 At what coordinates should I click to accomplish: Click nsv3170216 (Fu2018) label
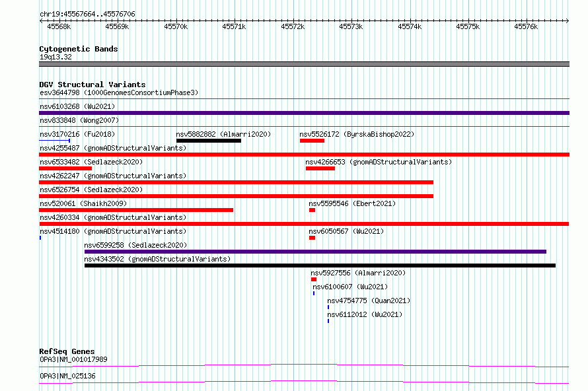coord(77,134)
